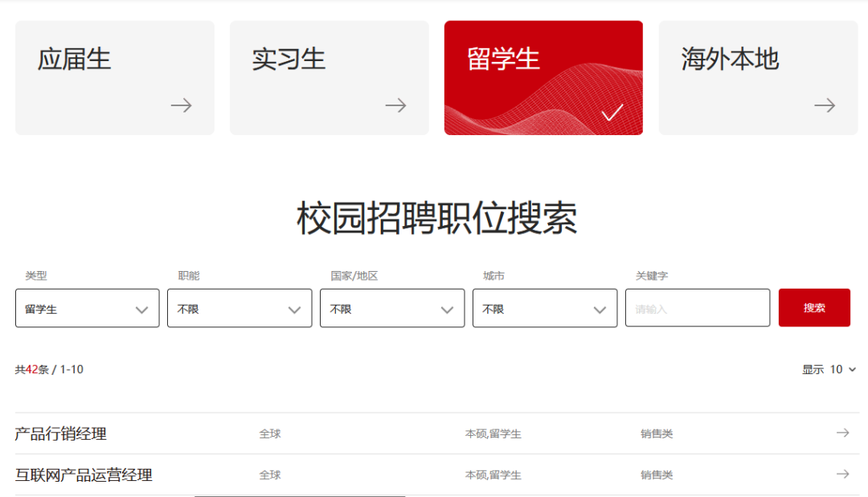Click the arrow icon on 海外本地 card

coord(825,105)
